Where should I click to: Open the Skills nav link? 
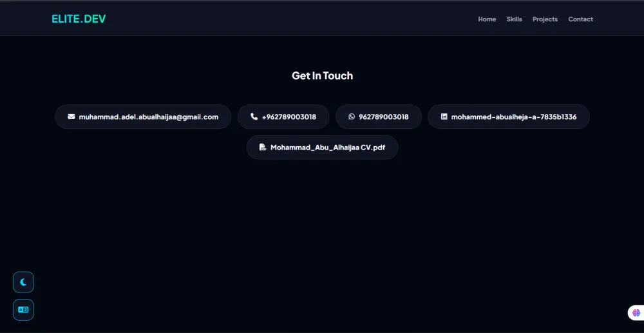pos(514,19)
